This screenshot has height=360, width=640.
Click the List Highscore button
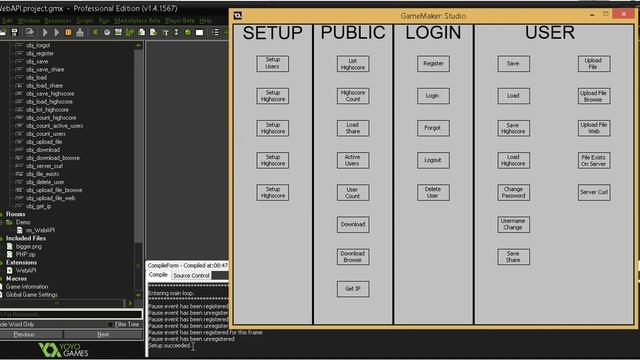pos(353,64)
